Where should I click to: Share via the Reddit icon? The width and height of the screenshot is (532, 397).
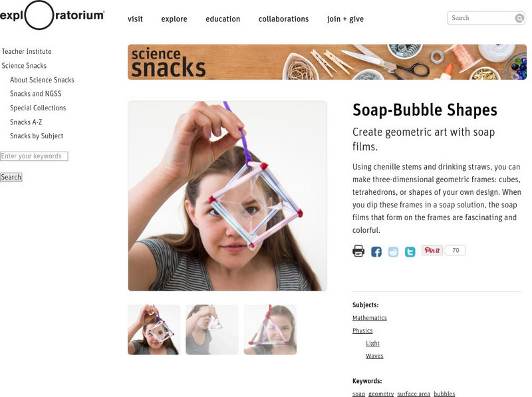coord(393,252)
